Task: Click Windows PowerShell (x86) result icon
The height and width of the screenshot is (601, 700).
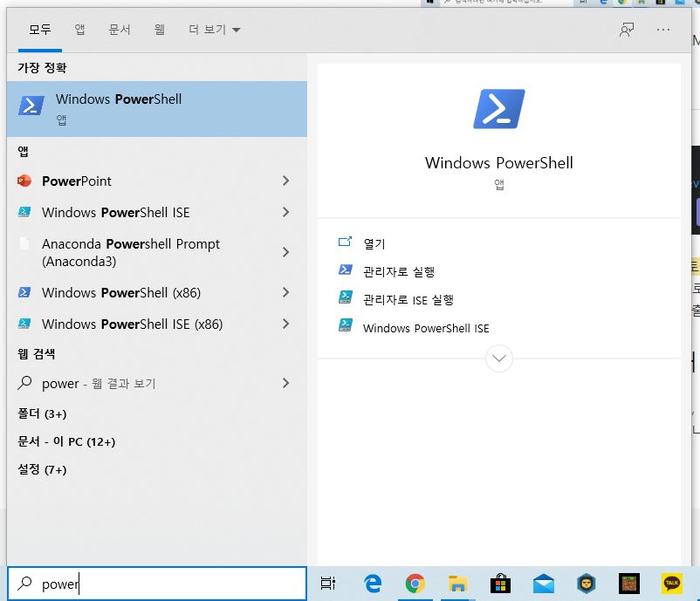Action: pyautogui.click(x=24, y=292)
